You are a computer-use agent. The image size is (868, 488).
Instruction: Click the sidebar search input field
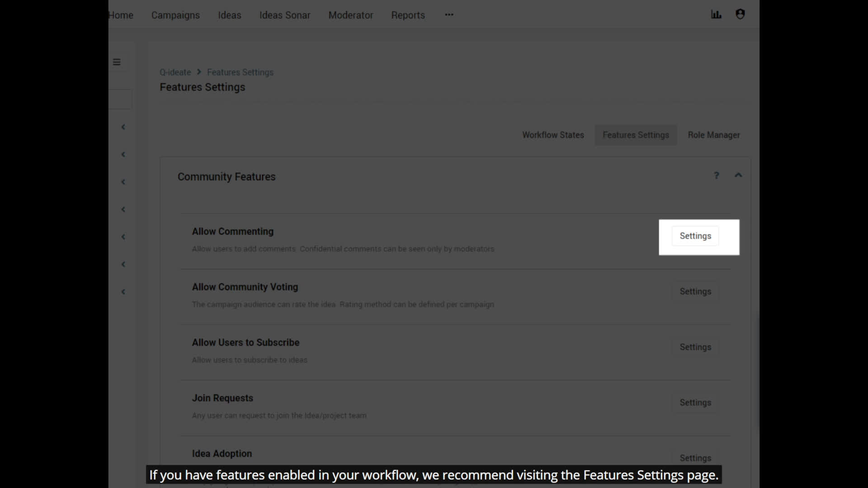[120, 99]
